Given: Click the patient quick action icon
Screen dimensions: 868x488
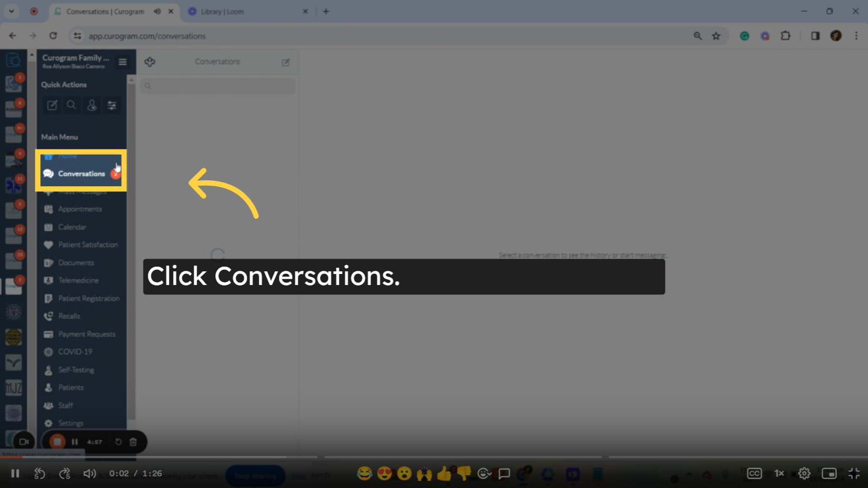Looking at the screenshot, I should click(x=92, y=105).
